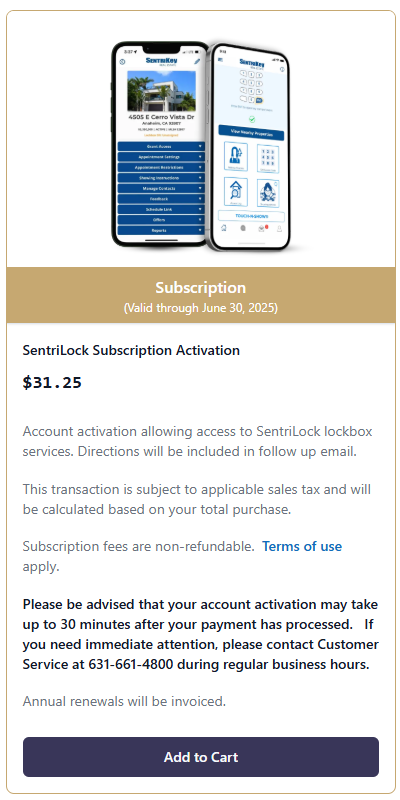This screenshot has width=400, height=800.
Task: Select the Subscription header banner
Action: coord(201,295)
